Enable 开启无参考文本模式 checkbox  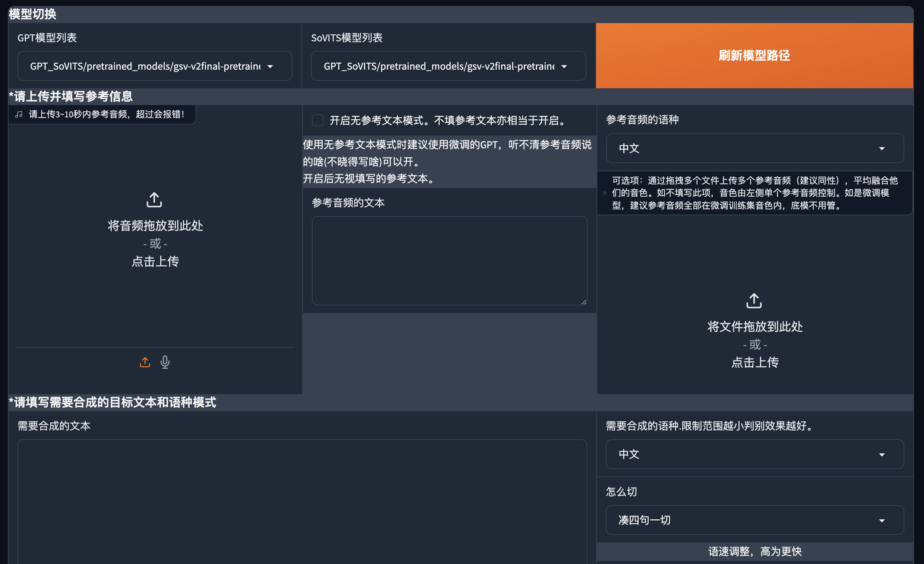click(x=317, y=120)
